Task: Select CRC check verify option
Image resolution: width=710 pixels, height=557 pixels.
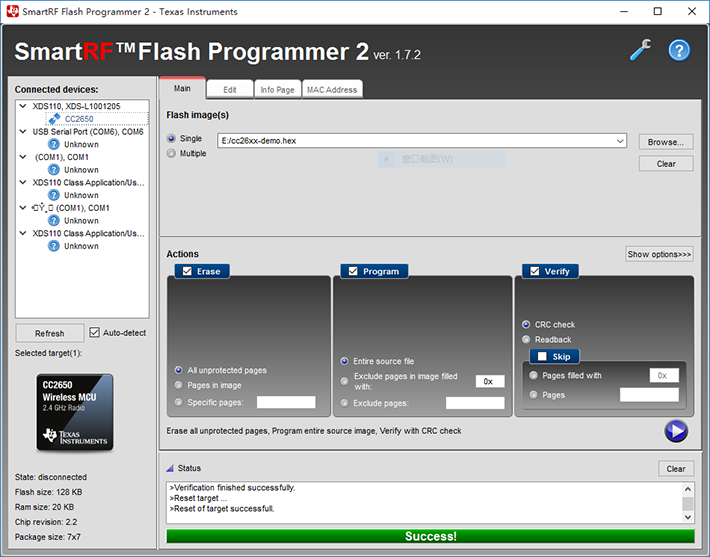Action: tap(526, 324)
